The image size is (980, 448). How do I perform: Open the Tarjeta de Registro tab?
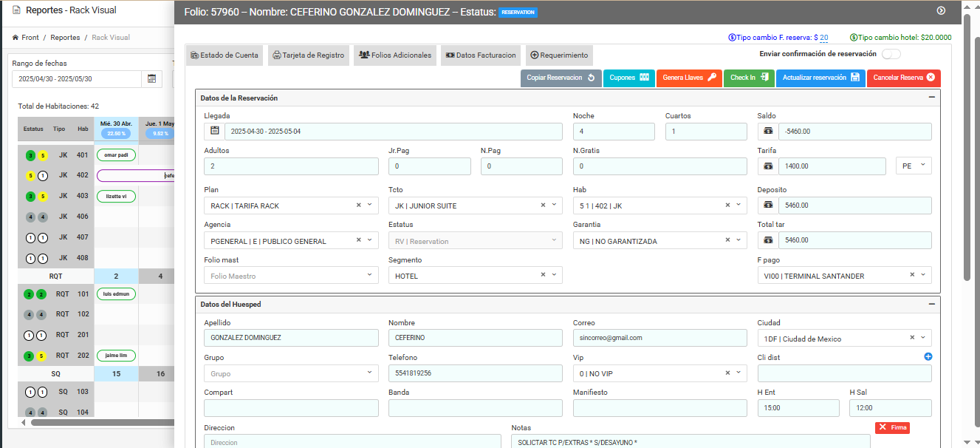[309, 55]
